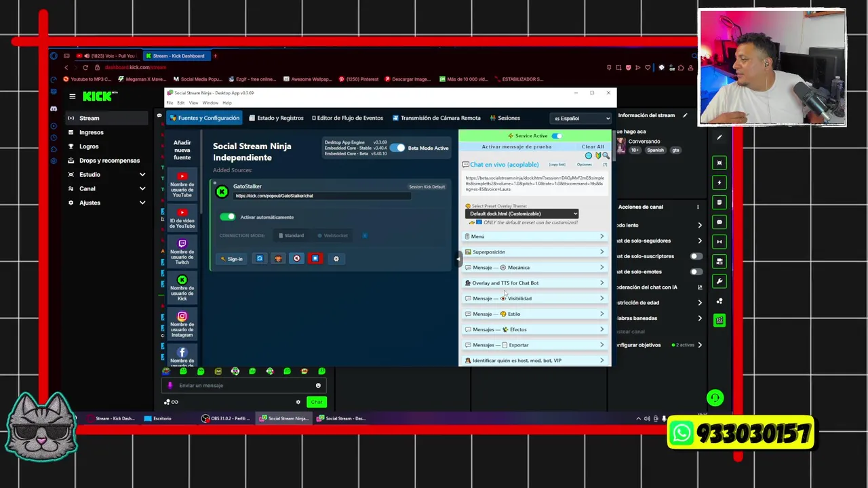This screenshot has height=488, width=868.
Task: Click the lightning bolt icon in Kick right rail
Action: pos(719,183)
